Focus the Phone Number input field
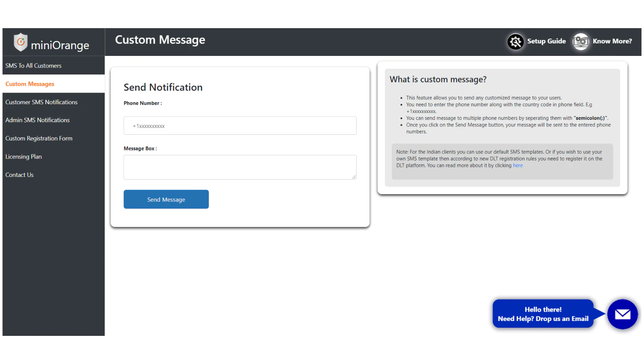The width and height of the screenshot is (644, 362). (x=240, y=125)
